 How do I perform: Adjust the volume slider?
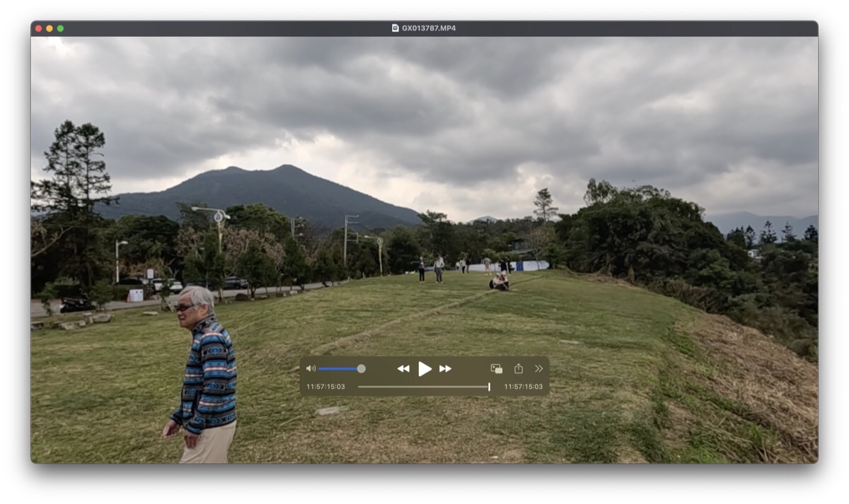[341, 368]
